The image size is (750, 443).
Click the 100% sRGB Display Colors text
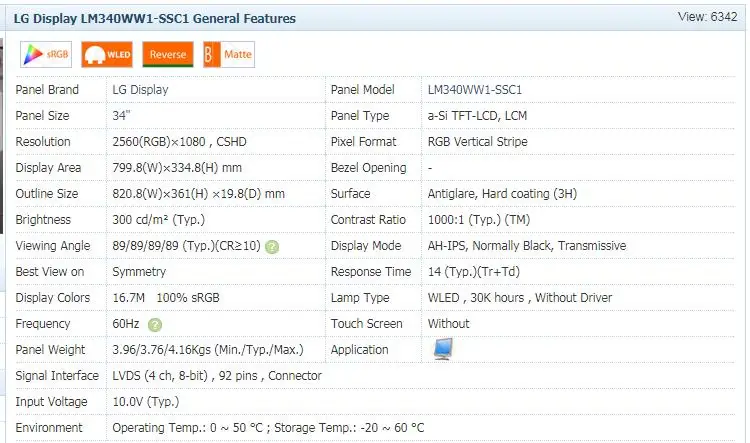188,298
